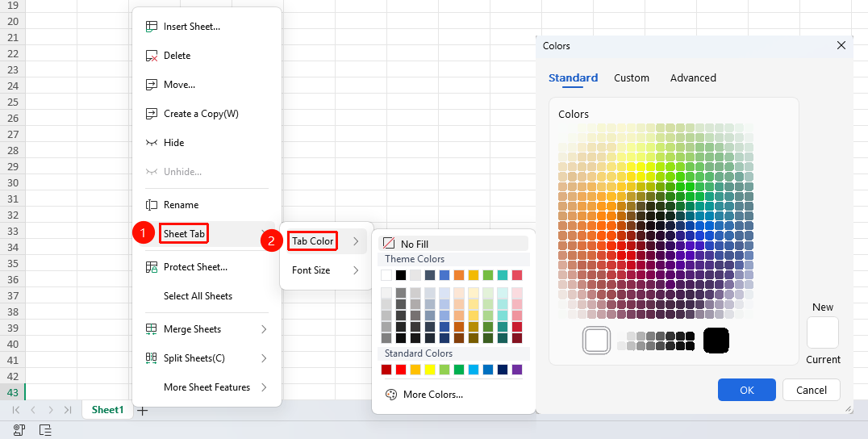Viewport: 868px width, 439px height.
Task: Click the Insert Sheet icon in the context menu
Action: pos(151,27)
